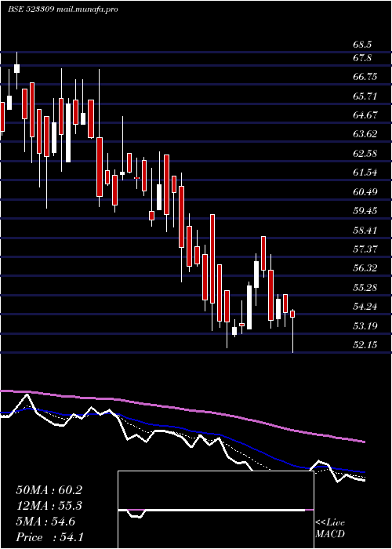Click the 12MA : 55.3 value
Image resolution: width=392 pixels, height=549 pixels.
point(49,506)
